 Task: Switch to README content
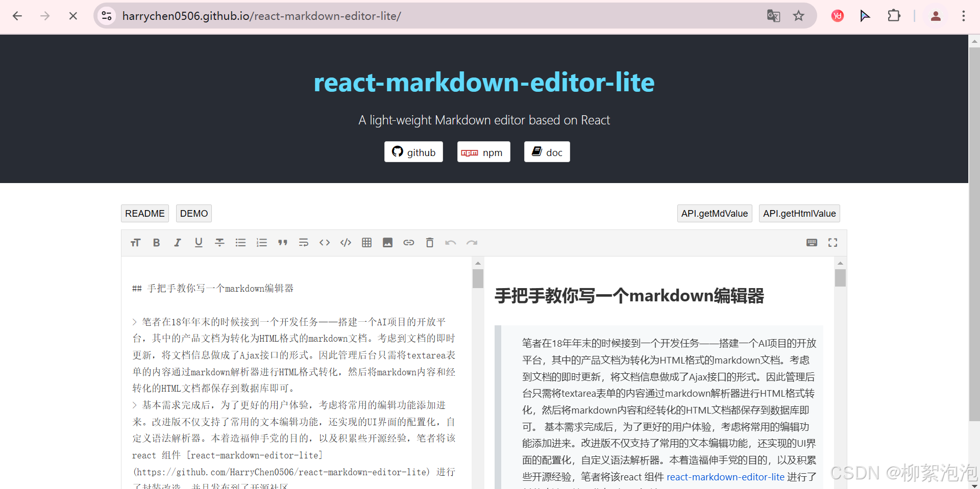click(145, 213)
